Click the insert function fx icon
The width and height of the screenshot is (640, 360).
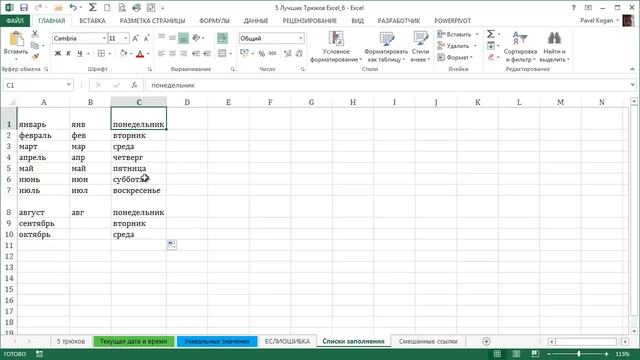134,85
